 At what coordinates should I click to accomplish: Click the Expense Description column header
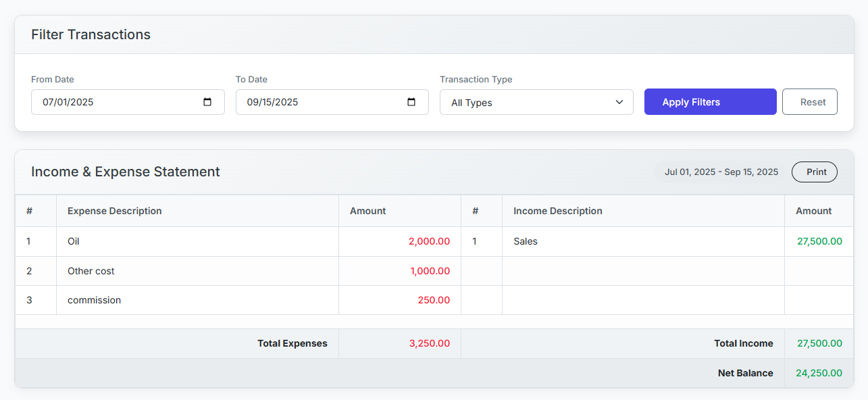[114, 211]
